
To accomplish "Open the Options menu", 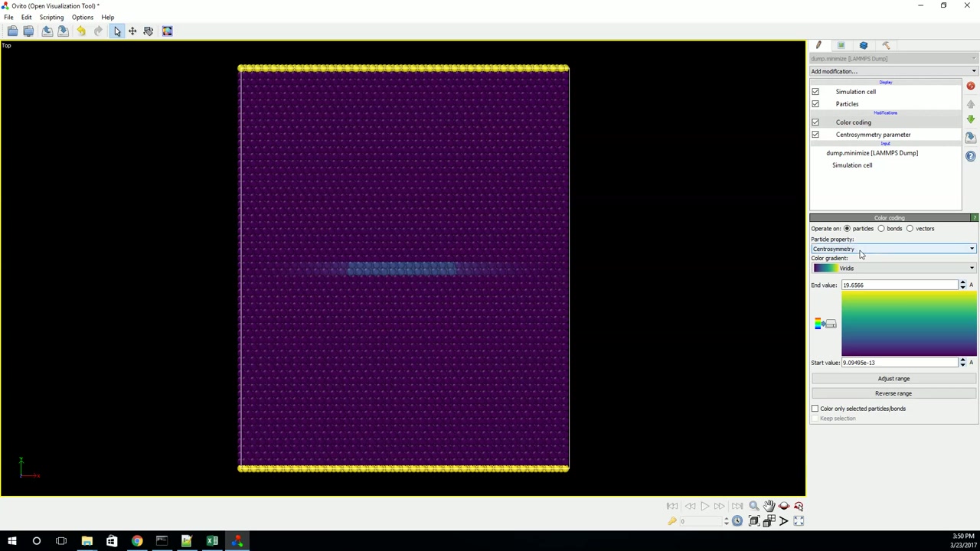I will click(82, 17).
